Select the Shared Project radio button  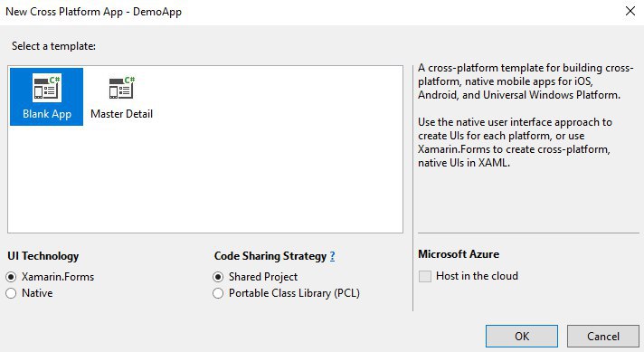(x=218, y=277)
